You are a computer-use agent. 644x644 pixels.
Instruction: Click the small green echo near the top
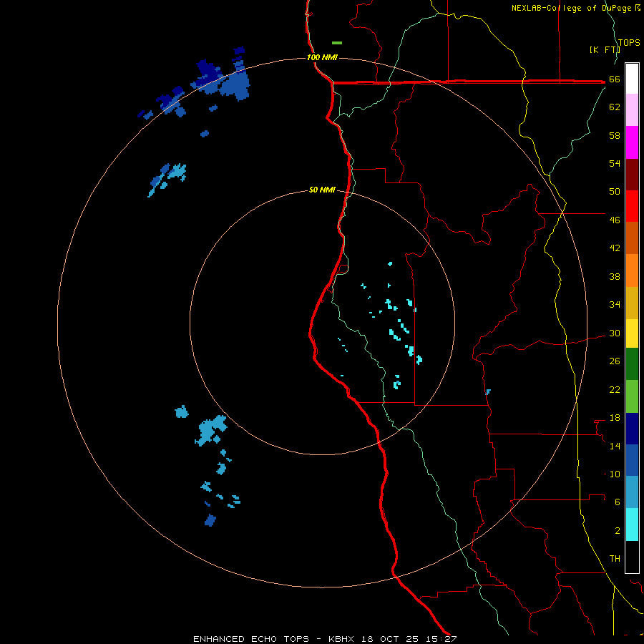(x=337, y=43)
